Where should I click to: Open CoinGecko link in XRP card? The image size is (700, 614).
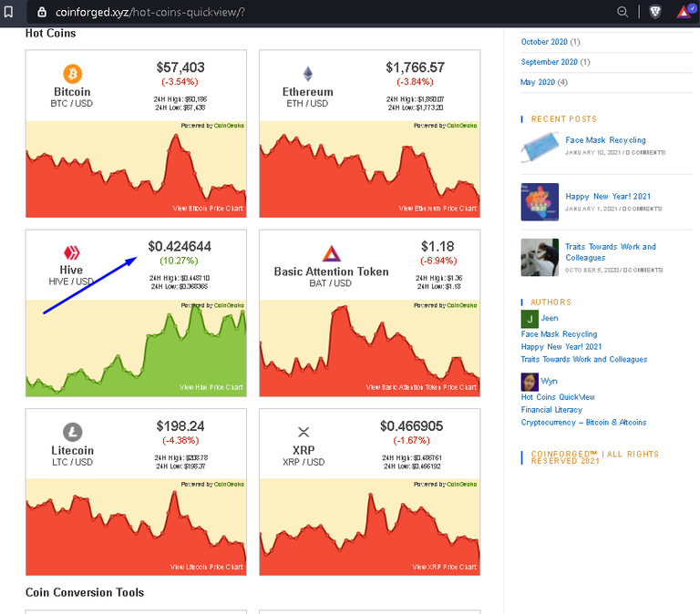tap(461, 485)
